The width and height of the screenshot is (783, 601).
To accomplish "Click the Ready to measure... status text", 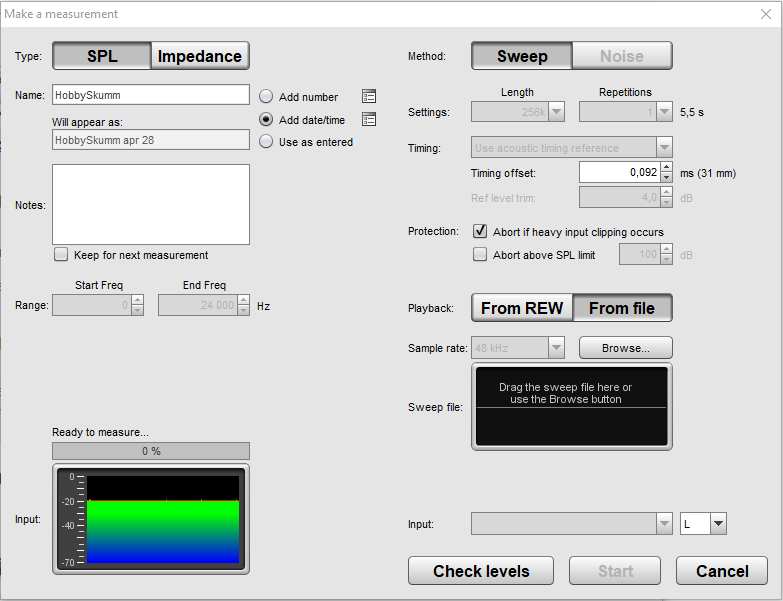I will [100, 432].
